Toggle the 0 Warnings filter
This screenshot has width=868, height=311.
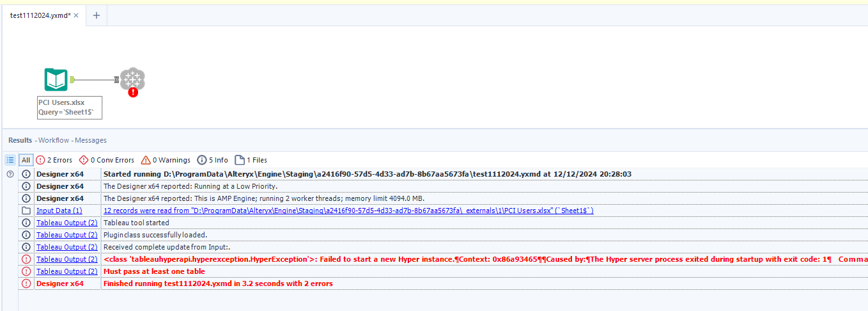(x=166, y=160)
